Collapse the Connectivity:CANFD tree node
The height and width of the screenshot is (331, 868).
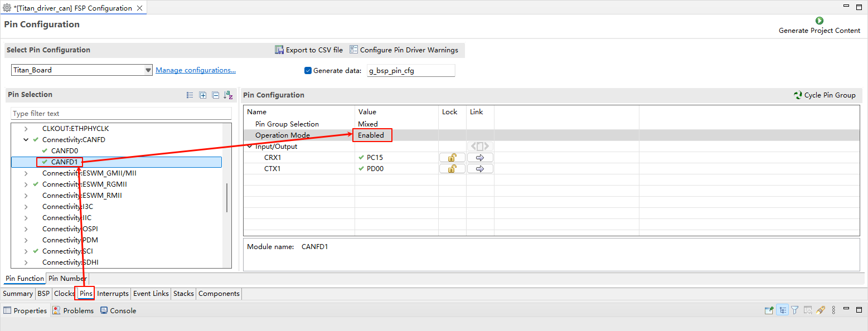tap(26, 140)
